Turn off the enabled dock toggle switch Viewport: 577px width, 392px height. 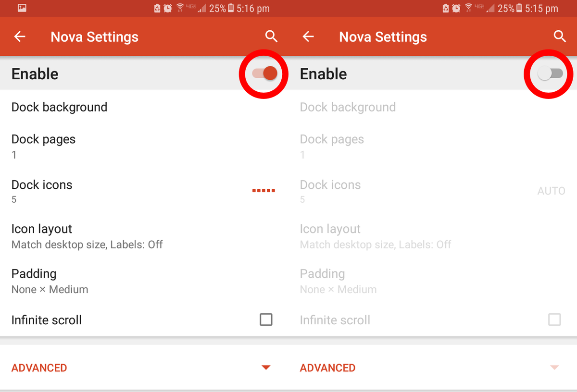click(264, 73)
